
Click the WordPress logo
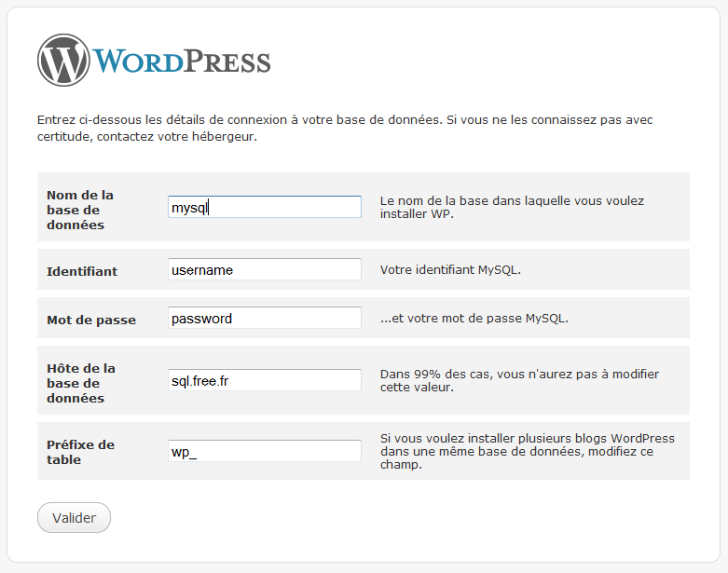click(x=154, y=60)
